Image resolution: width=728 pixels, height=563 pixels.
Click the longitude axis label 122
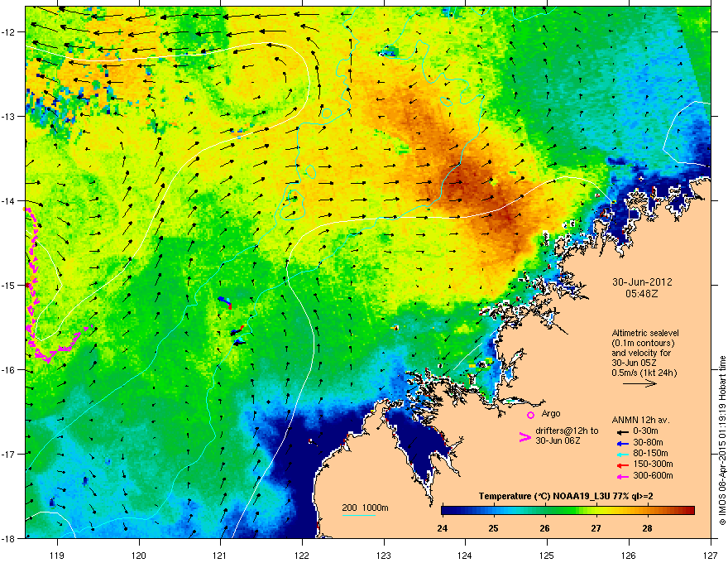coord(302,555)
